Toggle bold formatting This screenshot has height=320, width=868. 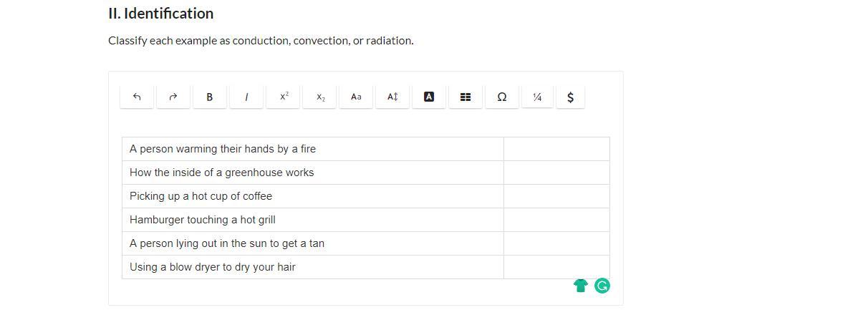(209, 97)
